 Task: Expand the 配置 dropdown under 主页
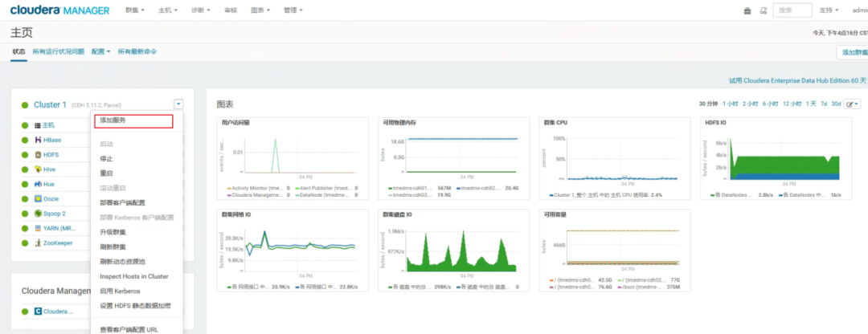pyautogui.click(x=100, y=51)
